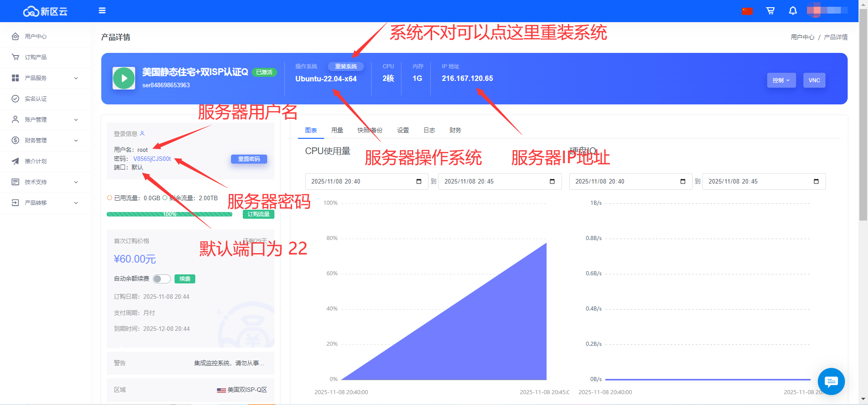This screenshot has width=868, height=405.
Task: Switch to the 日志 tab
Action: [x=429, y=130]
